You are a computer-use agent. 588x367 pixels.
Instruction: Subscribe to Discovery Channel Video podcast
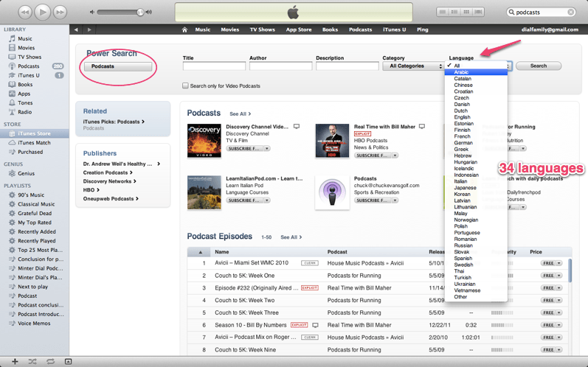(245, 149)
